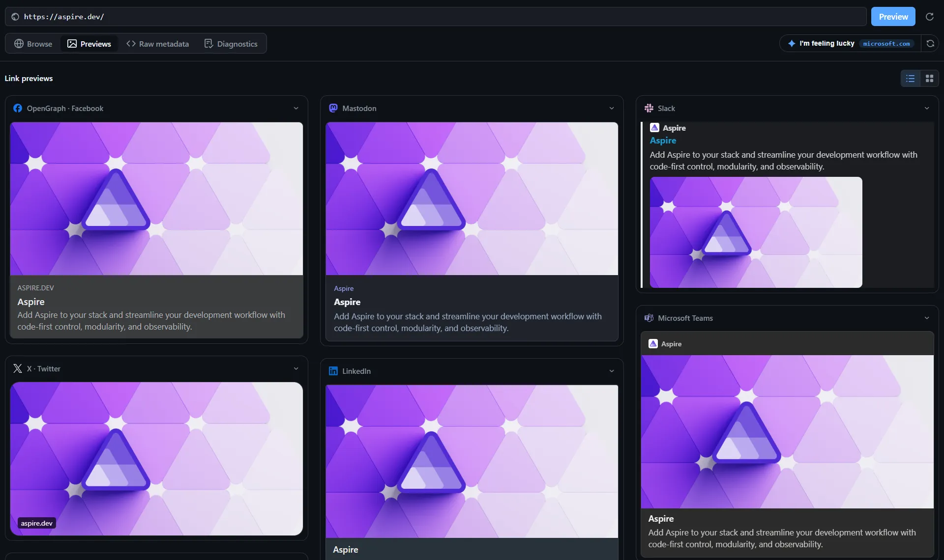Switch to grid view layout
This screenshot has height=560, width=944.
929,79
